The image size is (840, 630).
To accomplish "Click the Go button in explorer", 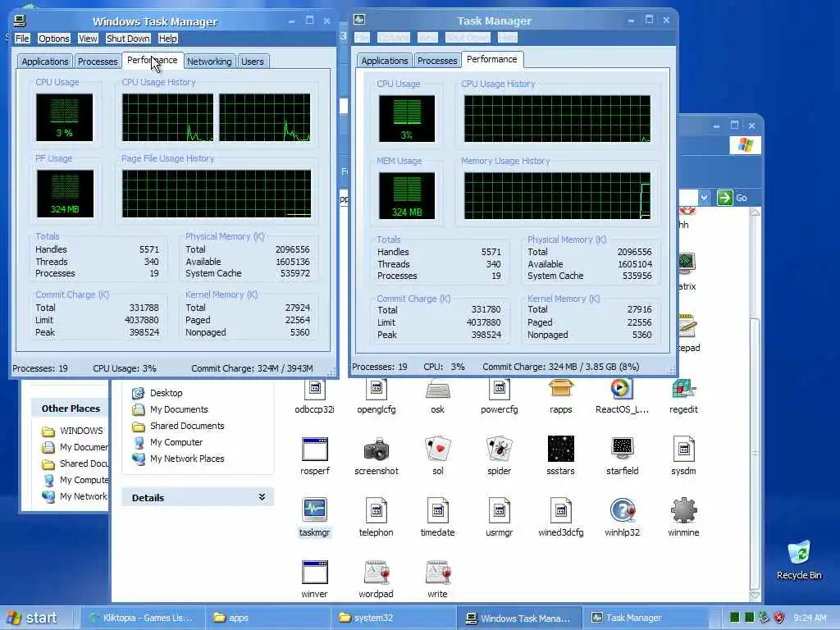I will tap(733, 198).
